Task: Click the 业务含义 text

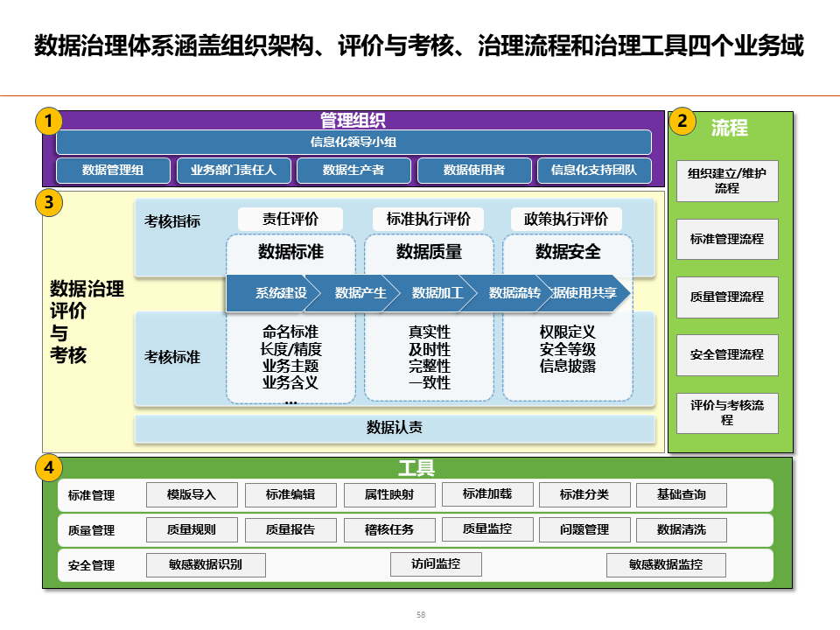Action: pyautogui.click(x=290, y=382)
